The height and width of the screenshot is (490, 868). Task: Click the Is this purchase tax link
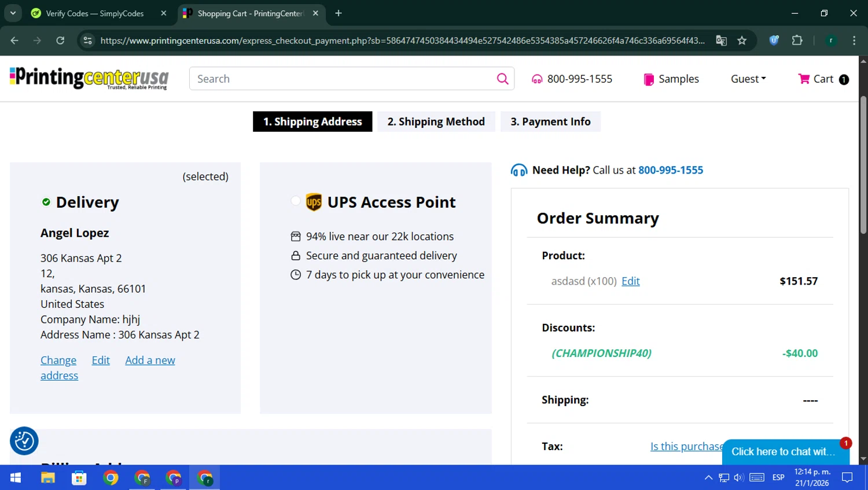point(686,447)
